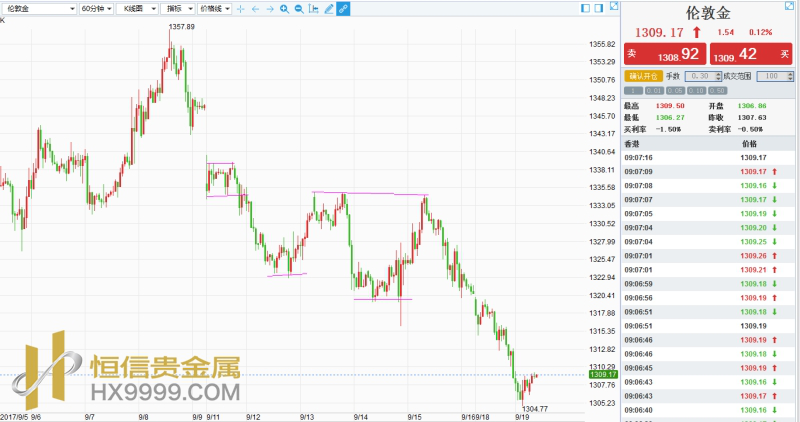Viewport: 800px width, 422px height.
Task: Increase the 成交范围 stepper value
Action: click(790, 75)
